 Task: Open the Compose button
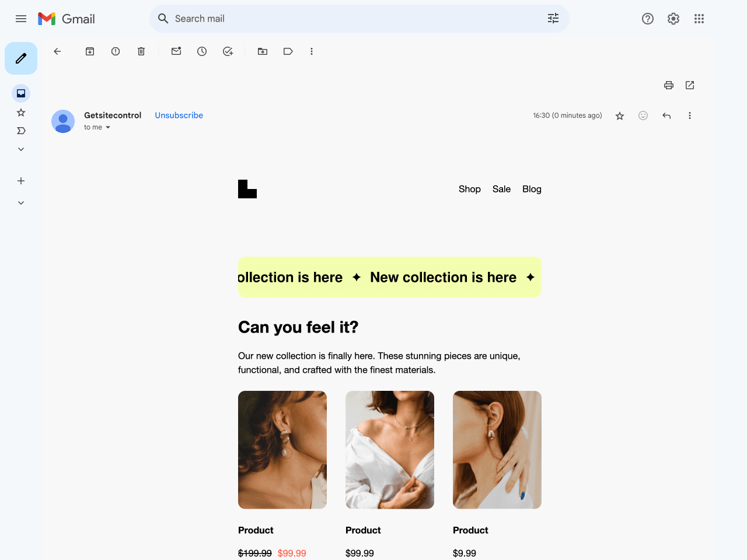pos(21,58)
